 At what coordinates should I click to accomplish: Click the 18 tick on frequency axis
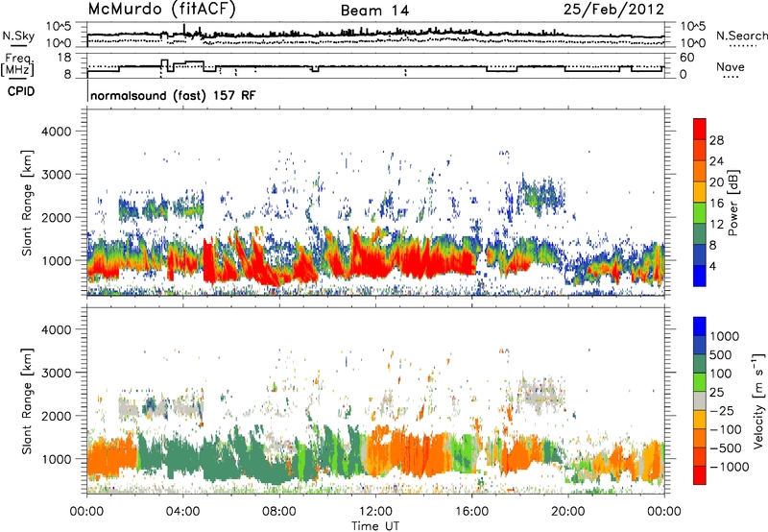coord(64,58)
